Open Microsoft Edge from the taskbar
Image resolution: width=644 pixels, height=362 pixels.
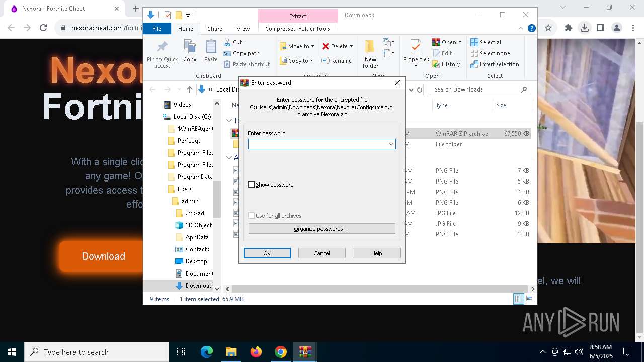point(207,352)
